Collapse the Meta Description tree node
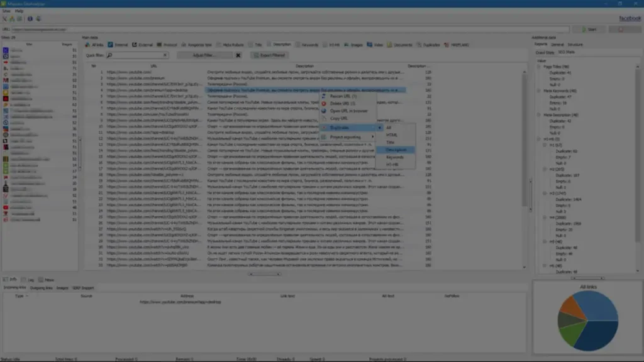Screen dimensions: 644x362 coord(538,114)
